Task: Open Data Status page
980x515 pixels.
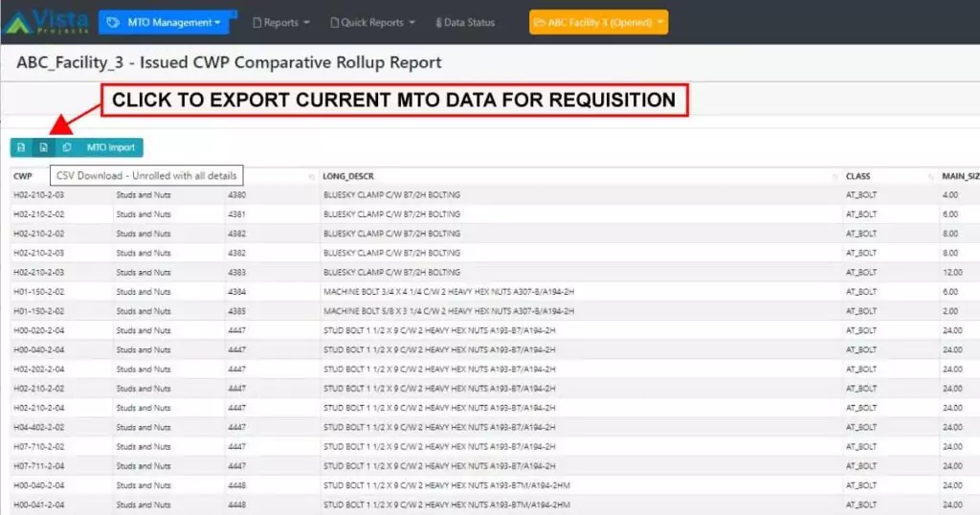Action: click(x=466, y=23)
